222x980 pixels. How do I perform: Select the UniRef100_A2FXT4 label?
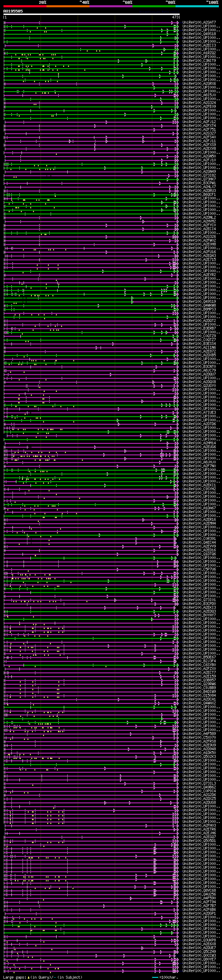click(199, 125)
